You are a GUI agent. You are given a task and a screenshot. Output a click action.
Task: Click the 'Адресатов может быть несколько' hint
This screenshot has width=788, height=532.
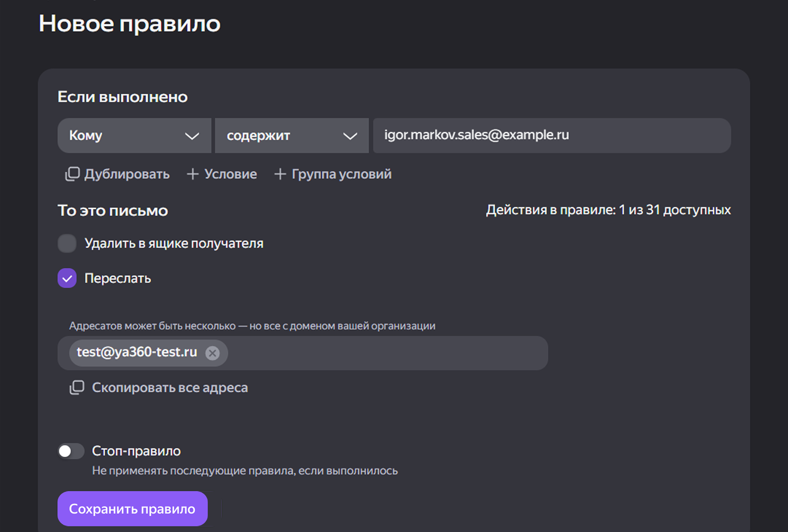252,326
